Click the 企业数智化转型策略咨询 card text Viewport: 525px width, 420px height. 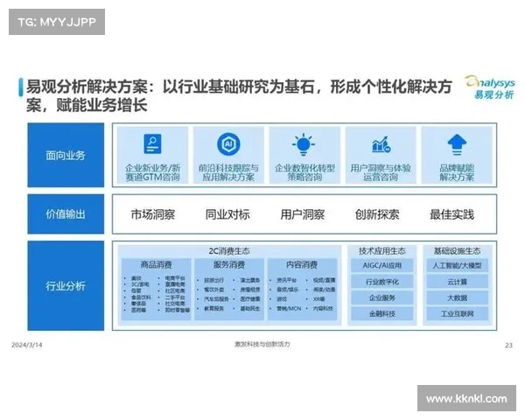coord(304,172)
